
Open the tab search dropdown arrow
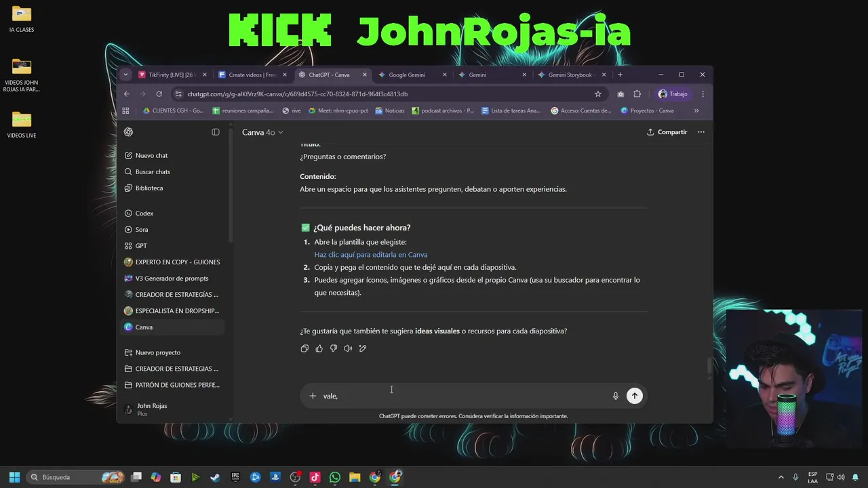(125, 75)
